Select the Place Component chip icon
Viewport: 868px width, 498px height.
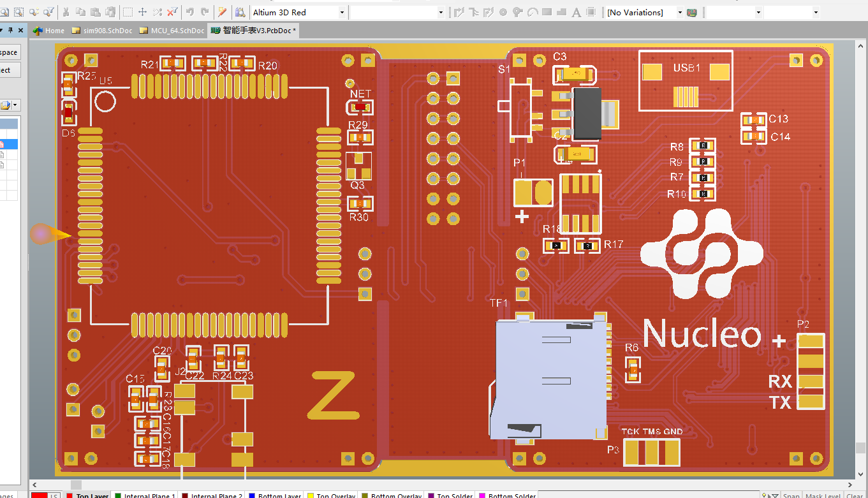pos(591,12)
